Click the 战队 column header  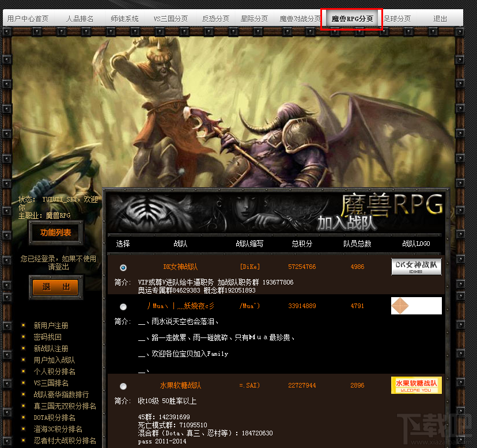coord(180,244)
